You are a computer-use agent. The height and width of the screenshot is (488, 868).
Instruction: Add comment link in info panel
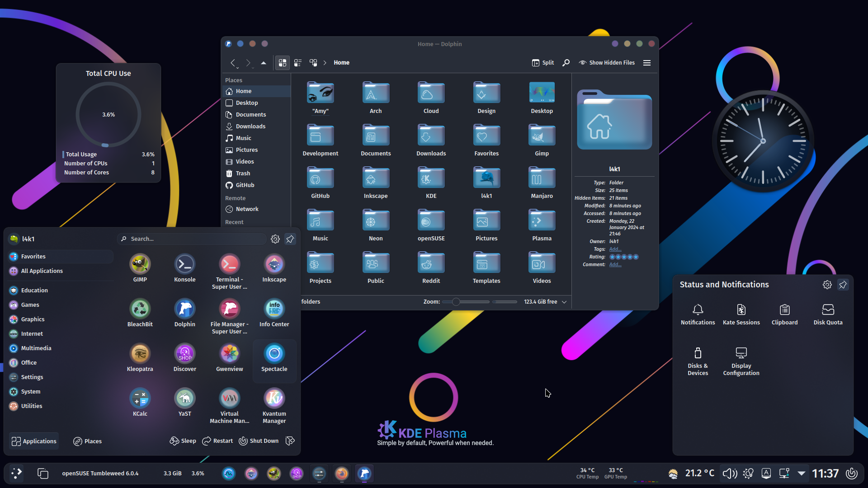pyautogui.click(x=615, y=264)
